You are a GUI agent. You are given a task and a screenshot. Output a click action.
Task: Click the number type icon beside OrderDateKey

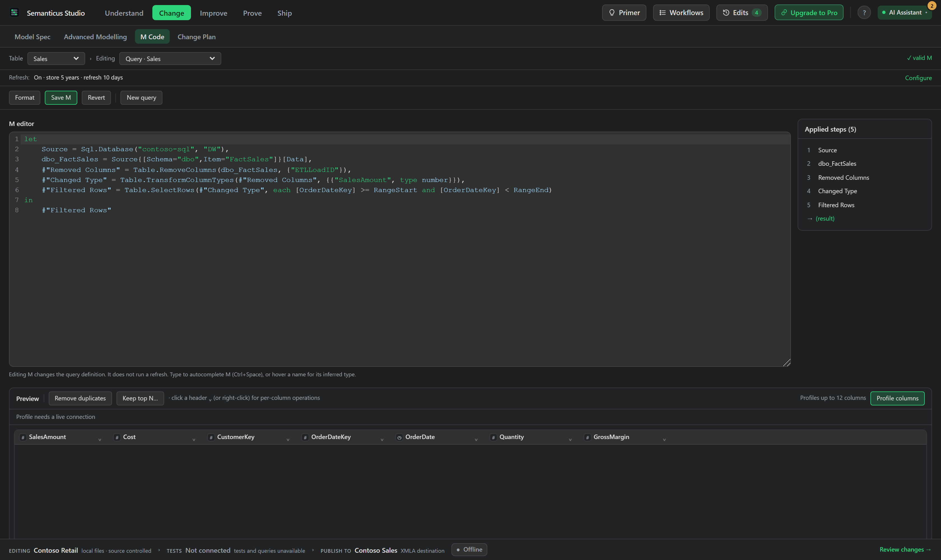pyautogui.click(x=305, y=437)
